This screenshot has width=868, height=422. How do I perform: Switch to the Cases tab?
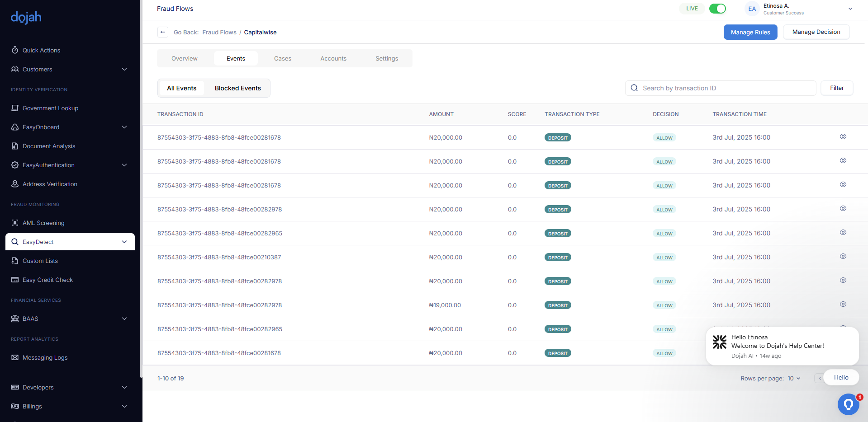282,58
